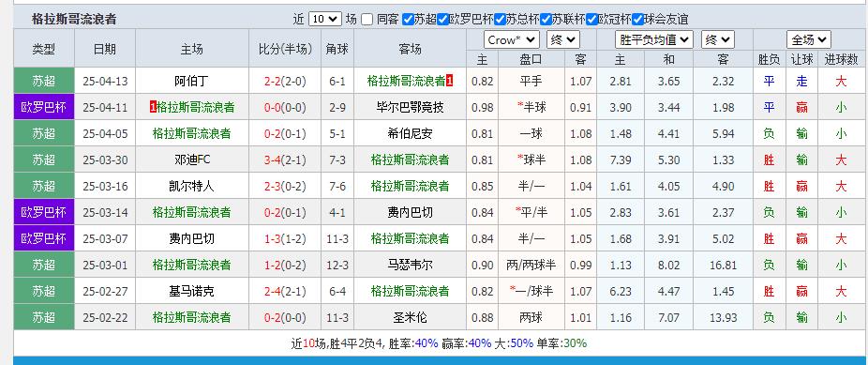Click the 客场 column header
Viewport: 868px width, 365px height.
coord(410,49)
